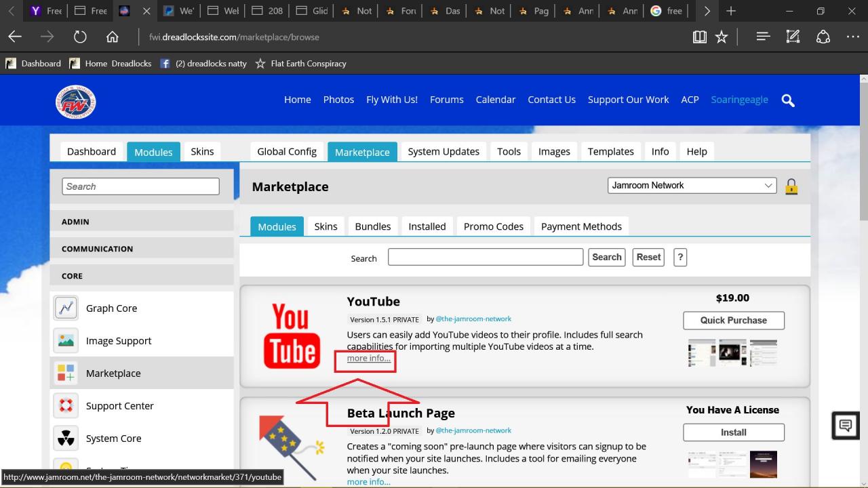Screen dimensions: 868x488
Task: Select the Image Support icon in sidebar
Action: [x=66, y=341]
